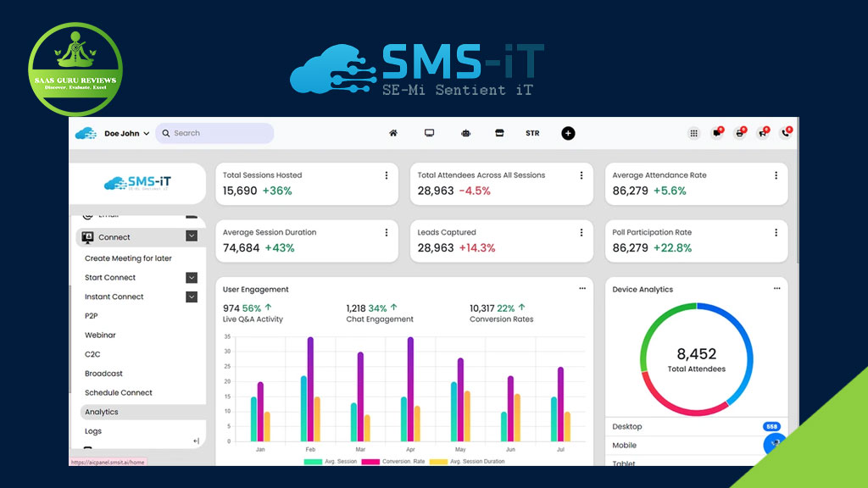Select Start Connect menu item
Screen dimensions: 868x488
[110, 278]
